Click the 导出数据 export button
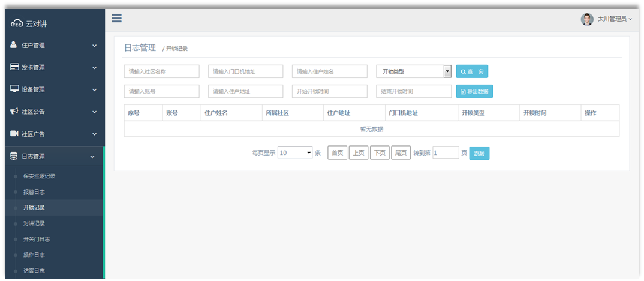The image size is (644, 281). [474, 91]
